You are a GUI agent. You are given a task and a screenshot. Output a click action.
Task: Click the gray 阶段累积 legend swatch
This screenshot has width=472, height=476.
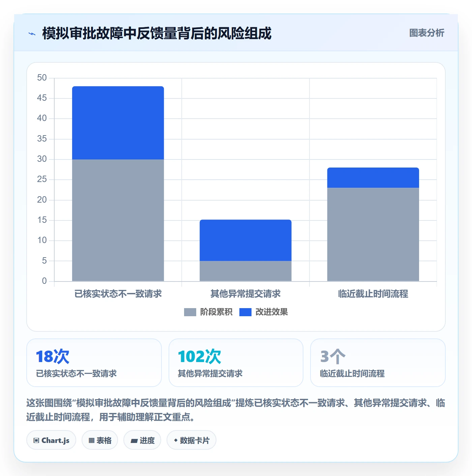[x=190, y=312]
